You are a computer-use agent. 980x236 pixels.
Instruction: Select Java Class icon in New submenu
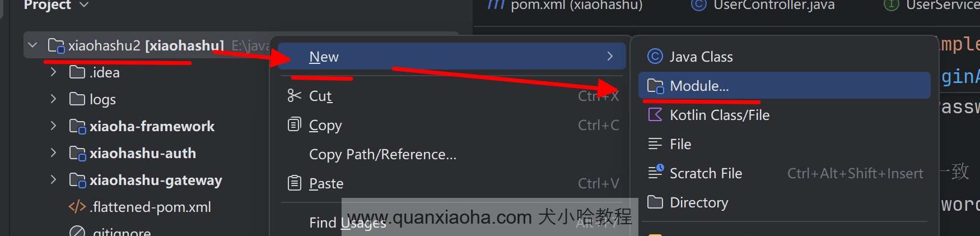pyautogui.click(x=655, y=57)
